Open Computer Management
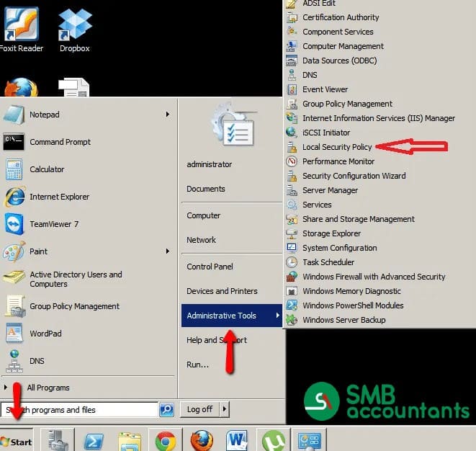Image resolution: width=476 pixels, height=451 pixels. coord(343,46)
